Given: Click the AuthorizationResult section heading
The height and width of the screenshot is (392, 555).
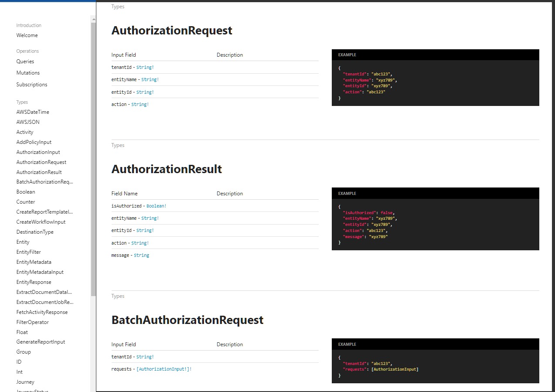Looking at the screenshot, I should pos(167,169).
